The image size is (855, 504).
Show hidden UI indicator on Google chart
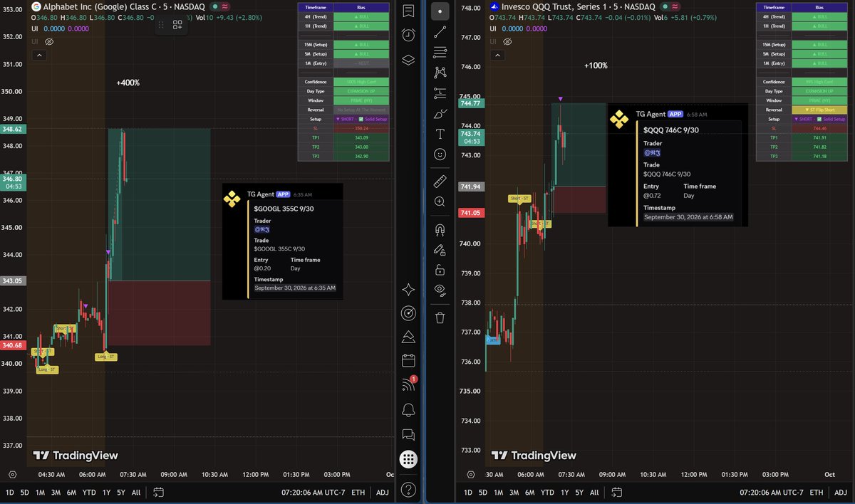click(49, 42)
